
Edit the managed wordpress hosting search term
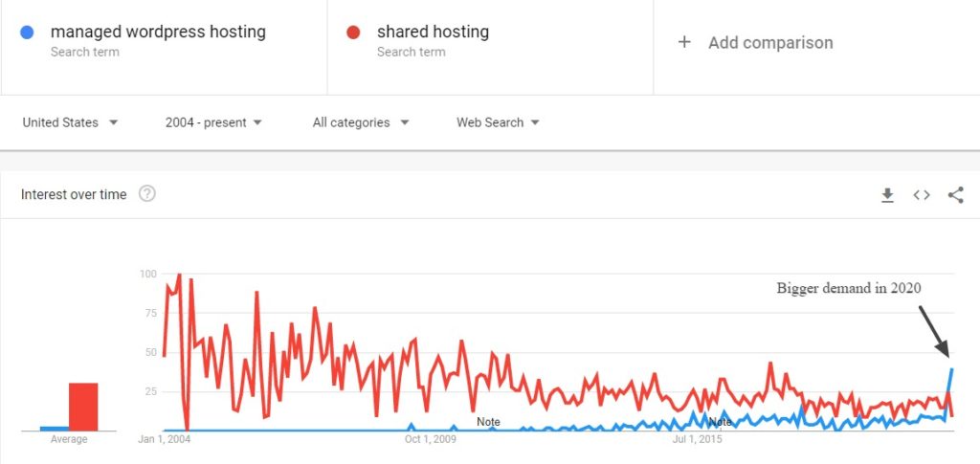158,32
